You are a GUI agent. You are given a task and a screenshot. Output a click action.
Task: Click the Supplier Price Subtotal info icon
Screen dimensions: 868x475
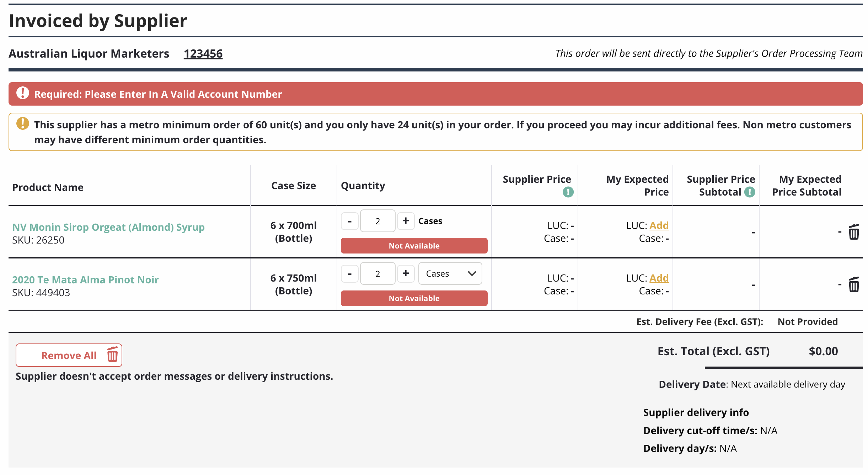[x=750, y=192]
